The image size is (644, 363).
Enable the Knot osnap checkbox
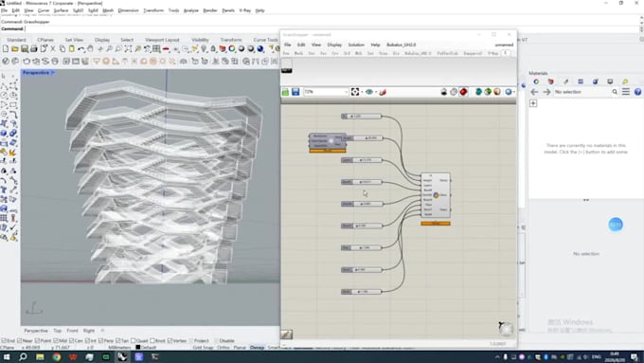[x=152, y=341]
